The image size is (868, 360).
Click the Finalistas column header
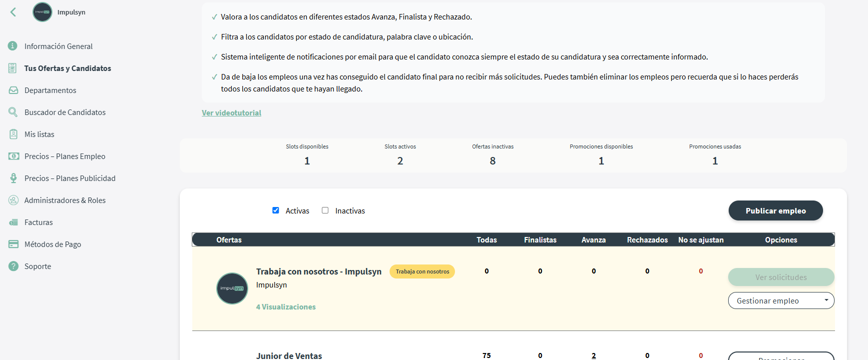[540, 239]
